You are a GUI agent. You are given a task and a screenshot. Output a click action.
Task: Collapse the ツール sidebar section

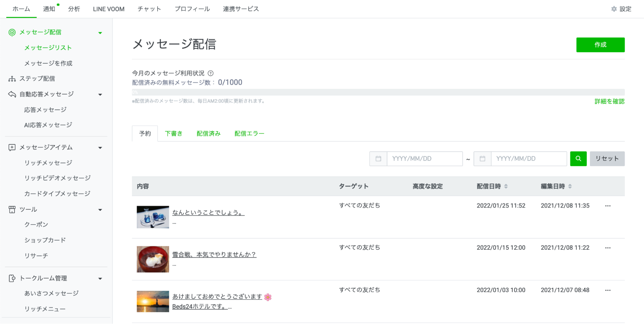100,210
